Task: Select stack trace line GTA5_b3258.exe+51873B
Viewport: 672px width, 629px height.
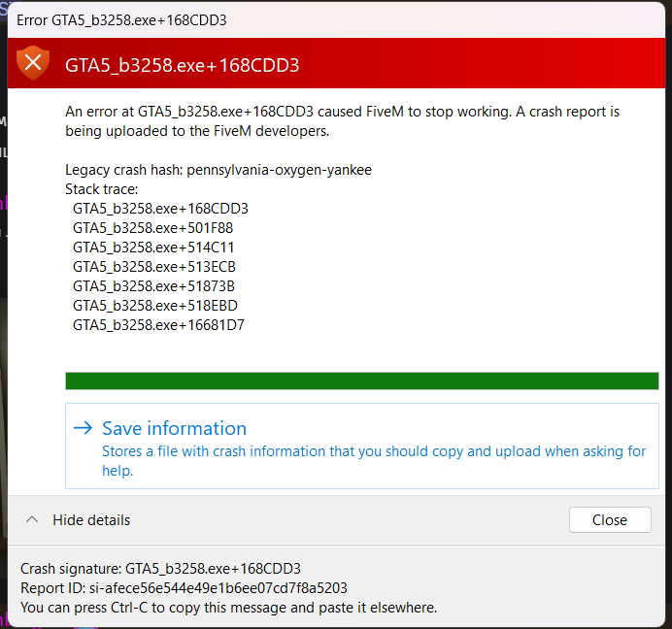Action: coord(153,285)
